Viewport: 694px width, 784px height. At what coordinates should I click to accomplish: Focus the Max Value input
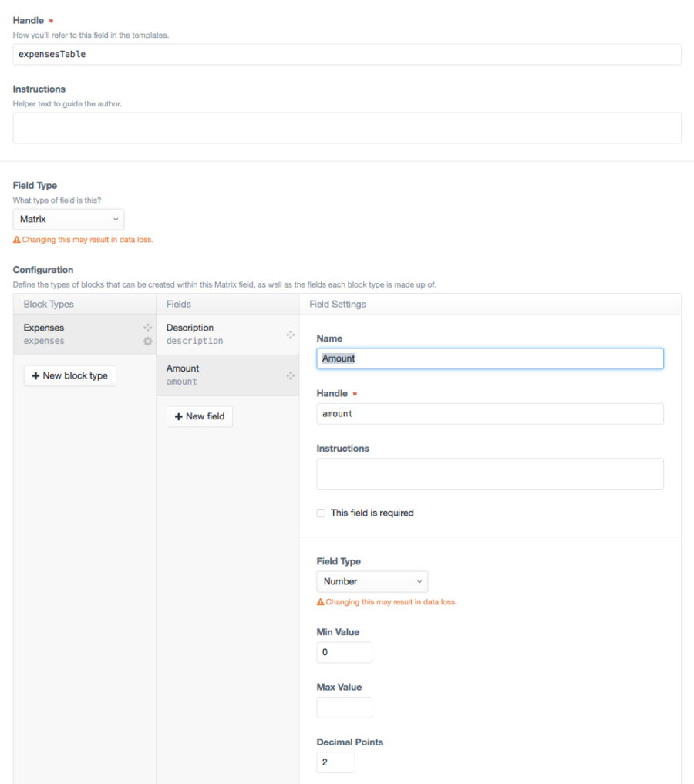click(x=344, y=708)
